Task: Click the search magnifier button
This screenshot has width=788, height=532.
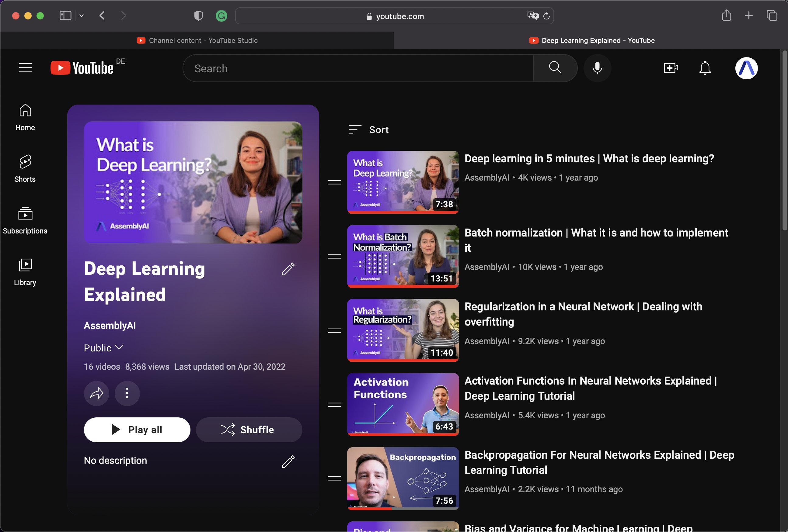Action: click(555, 68)
